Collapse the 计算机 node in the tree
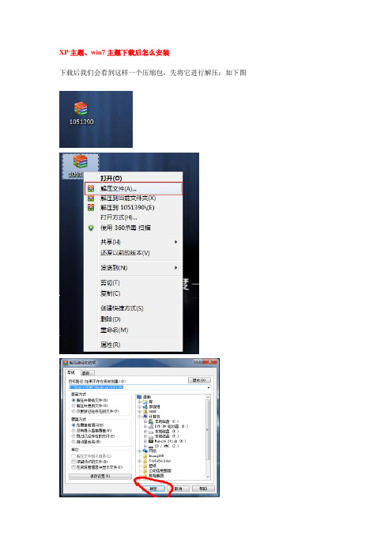This screenshot has height=555, width=392. coord(139,417)
